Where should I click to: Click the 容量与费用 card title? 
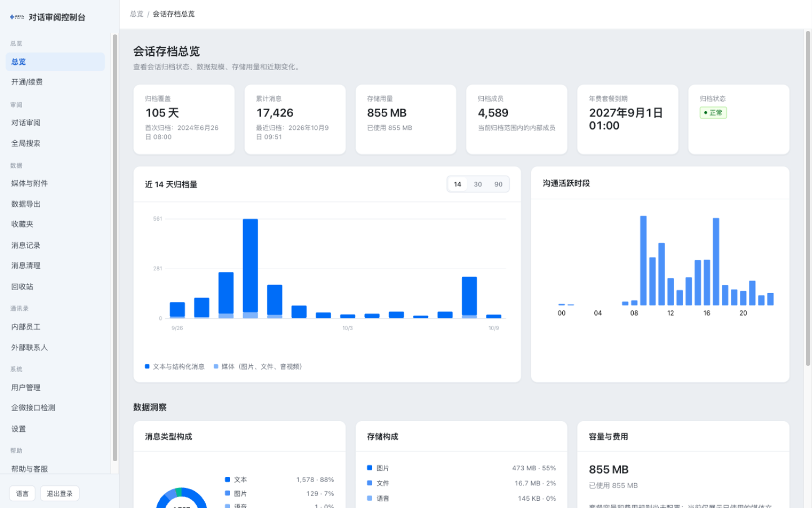(608, 437)
